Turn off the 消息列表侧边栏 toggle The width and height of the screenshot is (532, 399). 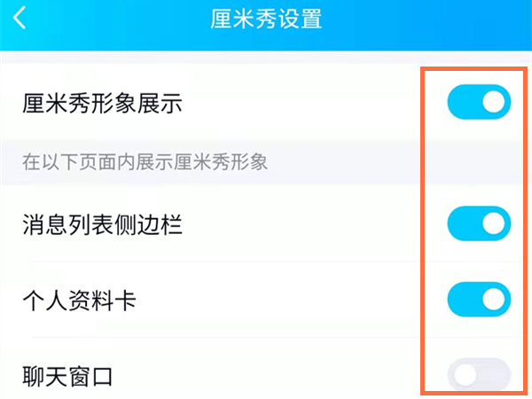point(479,224)
